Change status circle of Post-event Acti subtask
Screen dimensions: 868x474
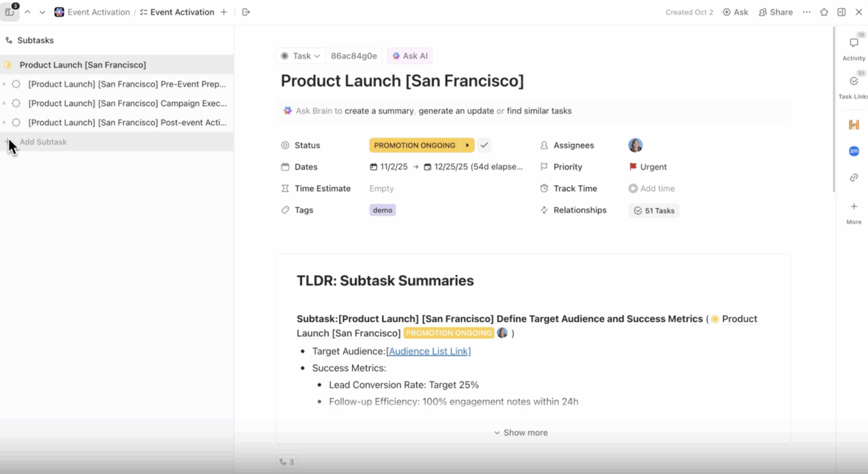coord(16,123)
